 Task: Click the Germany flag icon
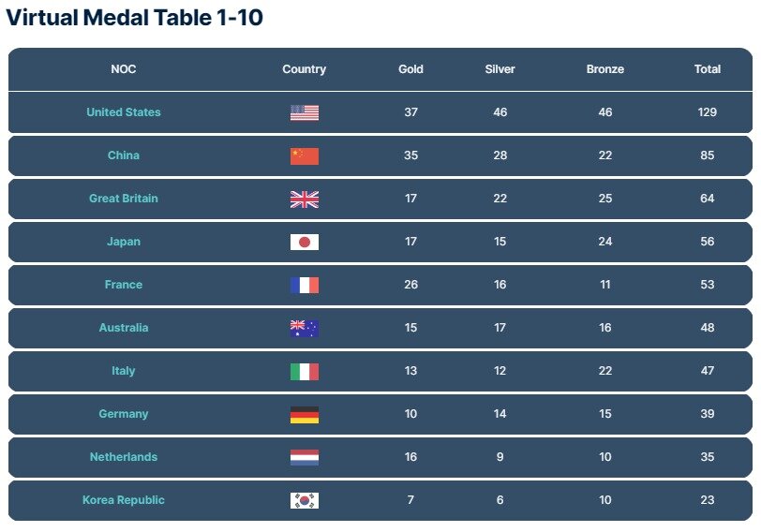tap(304, 414)
